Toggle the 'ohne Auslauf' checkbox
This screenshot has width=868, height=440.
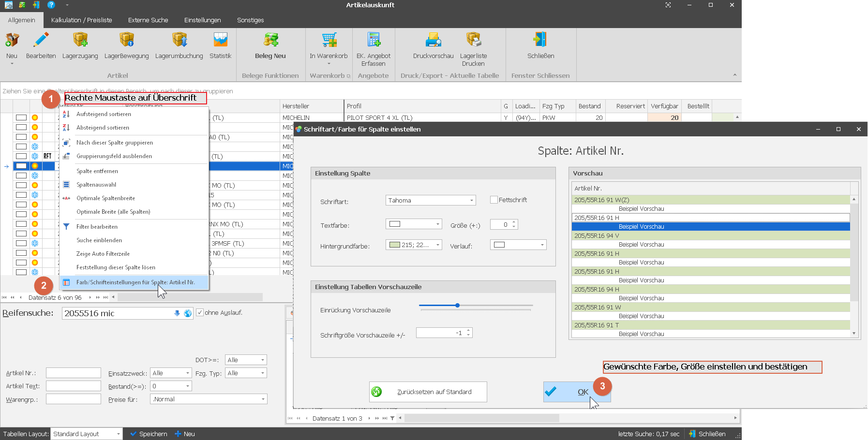click(x=200, y=313)
